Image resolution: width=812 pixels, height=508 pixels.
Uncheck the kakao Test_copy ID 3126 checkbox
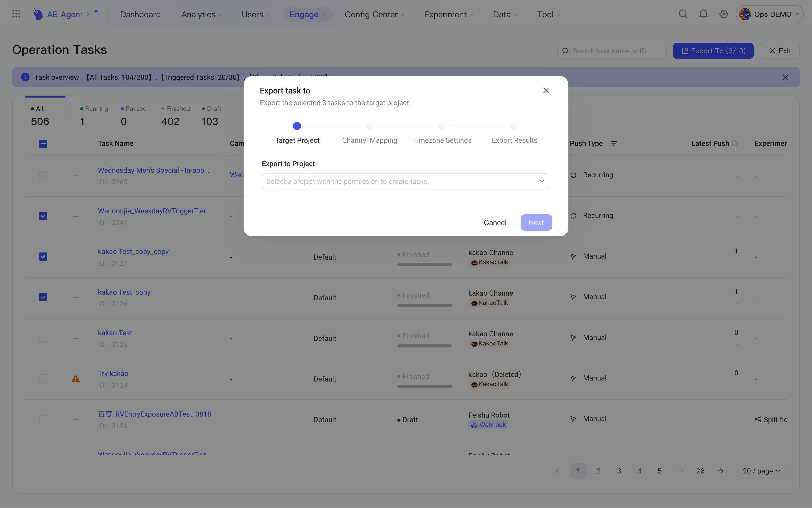coord(43,297)
